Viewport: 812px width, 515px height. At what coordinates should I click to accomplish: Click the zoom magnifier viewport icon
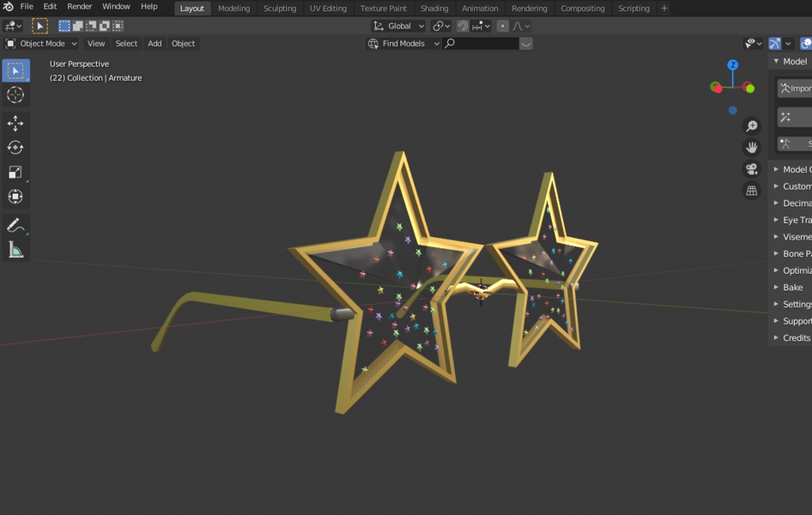click(752, 126)
